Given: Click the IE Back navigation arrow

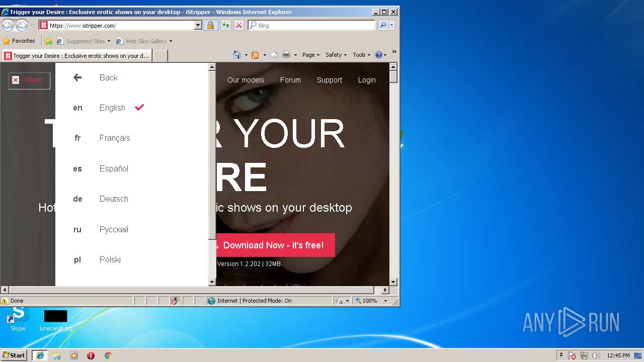Looking at the screenshot, I should click(x=8, y=25).
